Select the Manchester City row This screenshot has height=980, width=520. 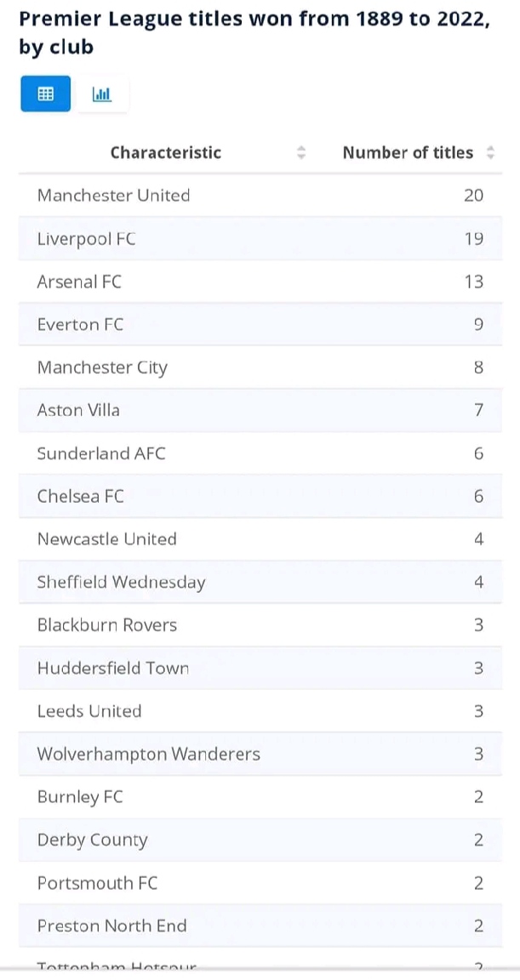tap(260, 367)
